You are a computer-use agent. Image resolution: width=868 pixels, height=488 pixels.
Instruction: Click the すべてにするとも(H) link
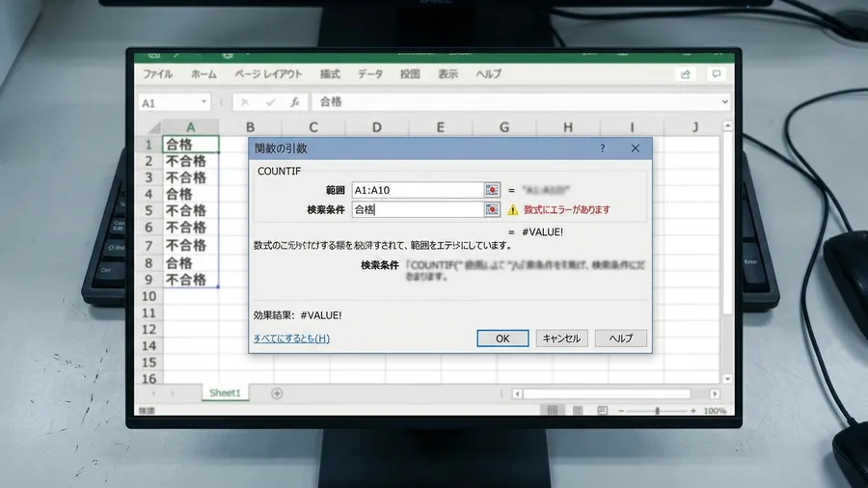(291, 339)
